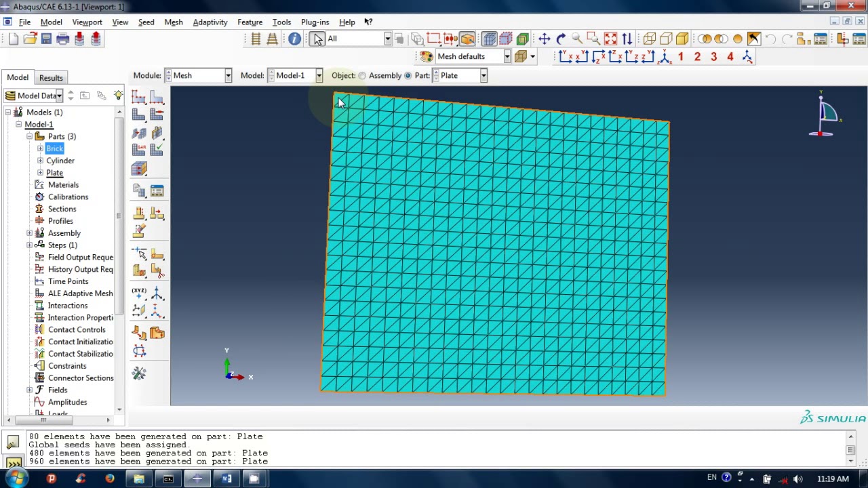The image size is (868, 488).
Task: Select Sections in the model tree
Action: 62,209
